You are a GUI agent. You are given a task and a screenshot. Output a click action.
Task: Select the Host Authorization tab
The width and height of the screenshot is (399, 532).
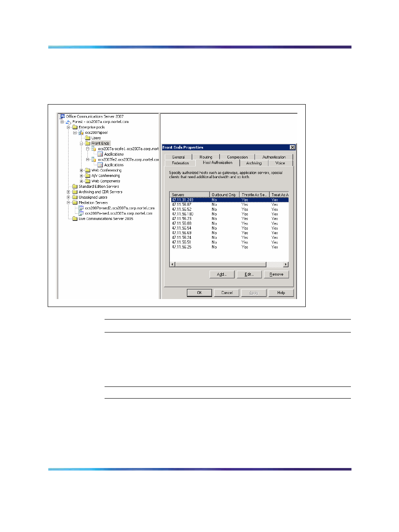(x=217, y=163)
